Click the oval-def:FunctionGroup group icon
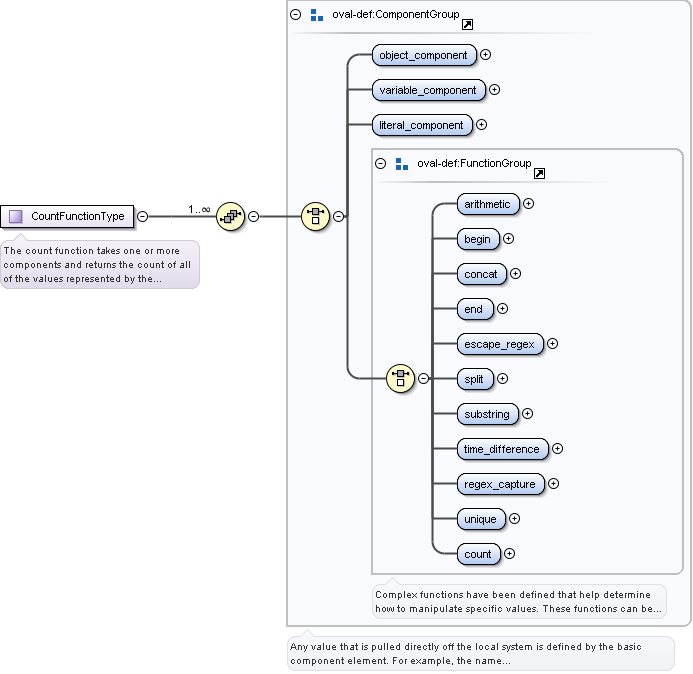The width and height of the screenshot is (693, 674). (402, 164)
